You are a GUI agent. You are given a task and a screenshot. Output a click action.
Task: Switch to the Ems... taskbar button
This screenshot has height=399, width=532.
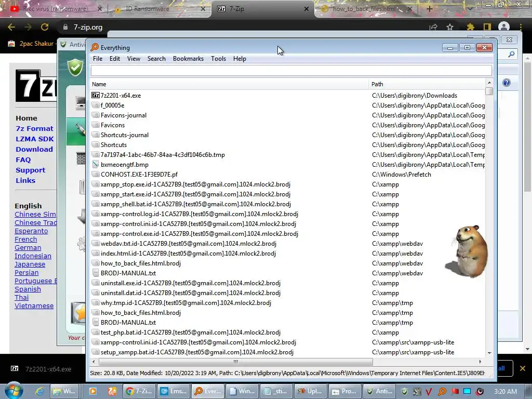click(x=174, y=391)
